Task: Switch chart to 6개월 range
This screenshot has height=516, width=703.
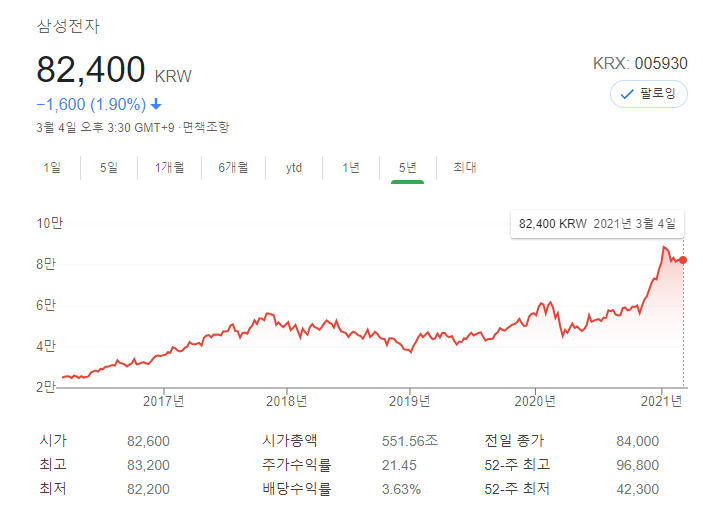Action: [x=233, y=168]
